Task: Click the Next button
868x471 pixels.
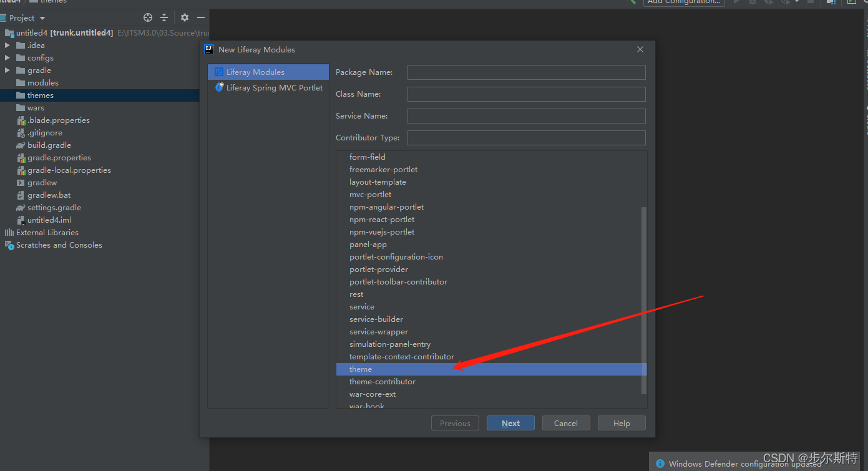Action: [x=510, y=423]
